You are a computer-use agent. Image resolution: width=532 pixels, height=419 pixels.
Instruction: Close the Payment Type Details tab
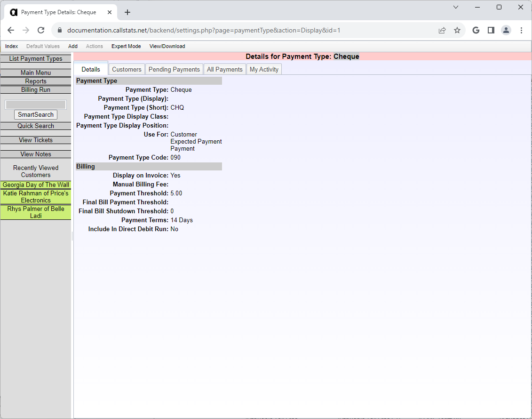pyautogui.click(x=110, y=12)
